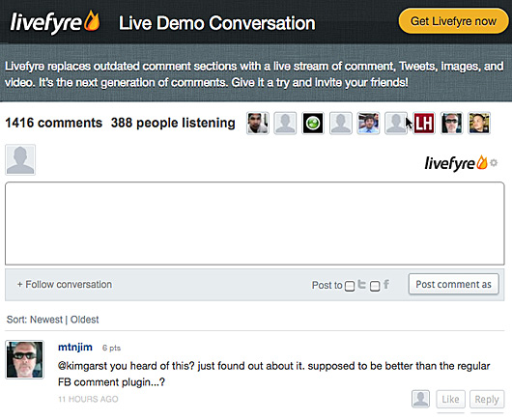Screen dimensions: 512x420
Task: Open first listener avatar with dark-haired man
Action: 258,123
